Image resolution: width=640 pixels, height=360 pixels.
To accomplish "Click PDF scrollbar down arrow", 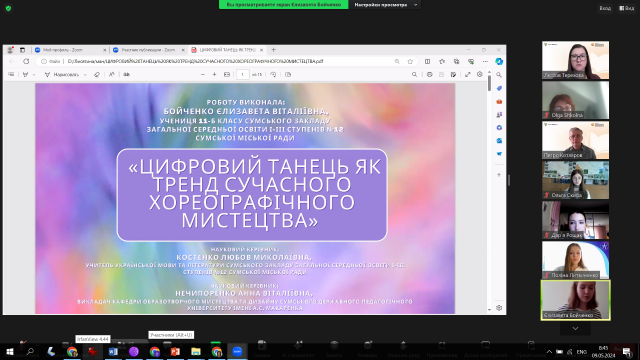I will [x=489, y=310].
